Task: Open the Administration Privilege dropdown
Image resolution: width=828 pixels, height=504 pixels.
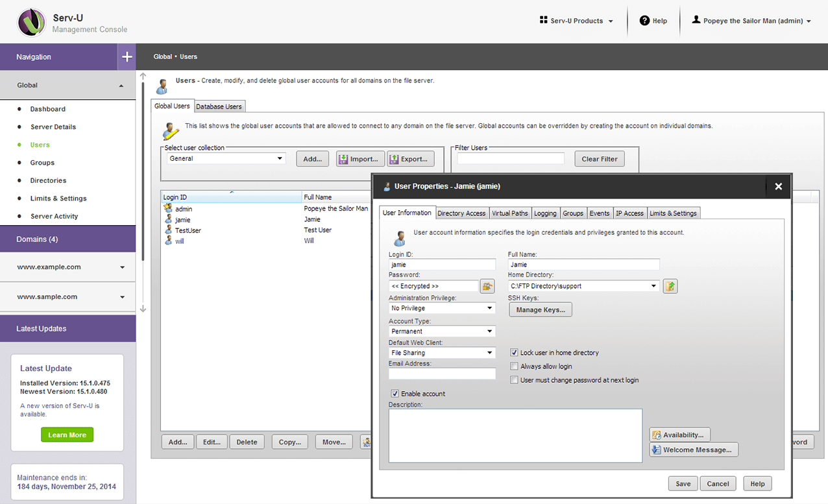Action: [442, 308]
